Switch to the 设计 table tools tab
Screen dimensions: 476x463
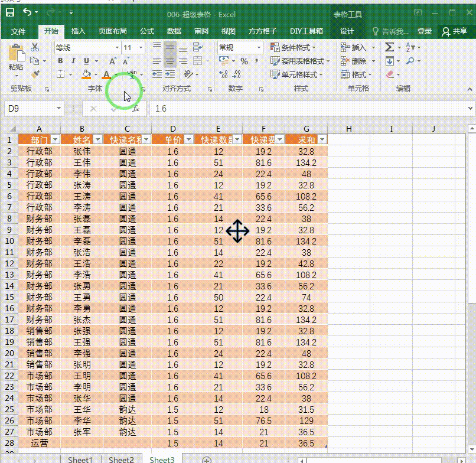[x=347, y=31]
